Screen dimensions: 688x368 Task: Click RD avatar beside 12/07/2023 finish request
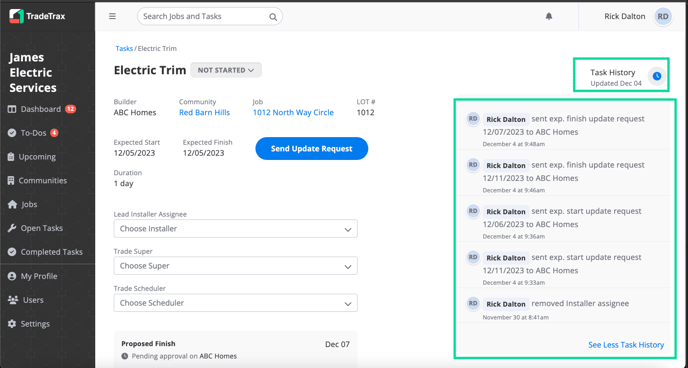click(473, 118)
